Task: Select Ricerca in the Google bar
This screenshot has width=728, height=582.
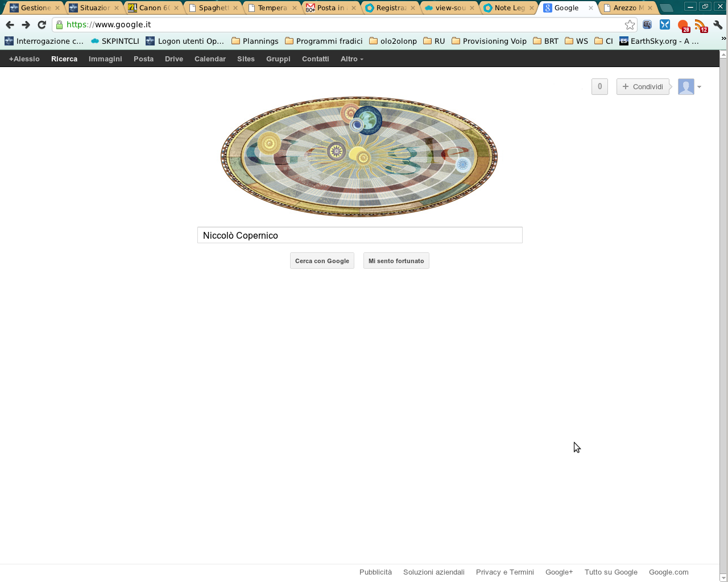Action: click(64, 59)
